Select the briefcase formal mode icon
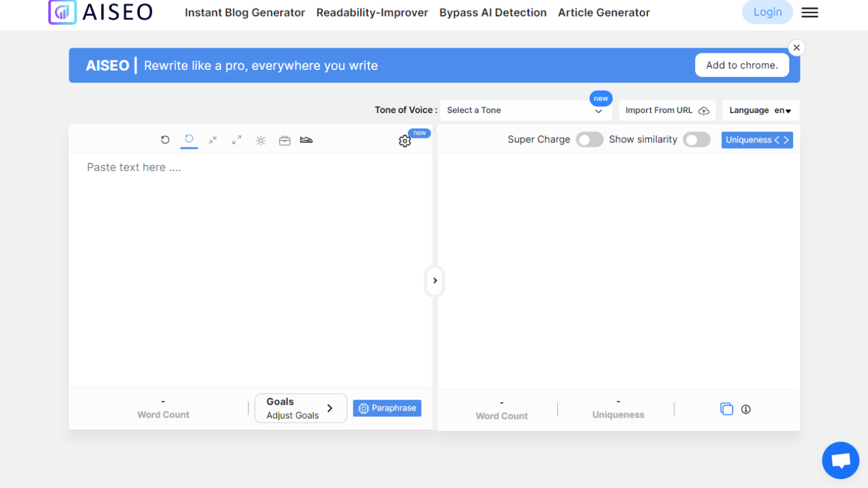The image size is (868, 488). (285, 140)
